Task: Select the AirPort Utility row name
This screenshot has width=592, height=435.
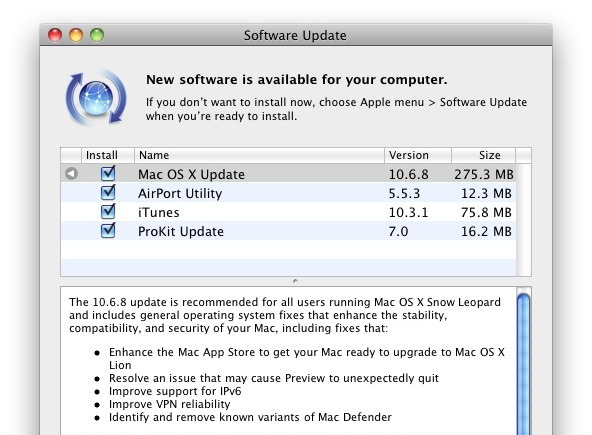Action: coord(180,194)
